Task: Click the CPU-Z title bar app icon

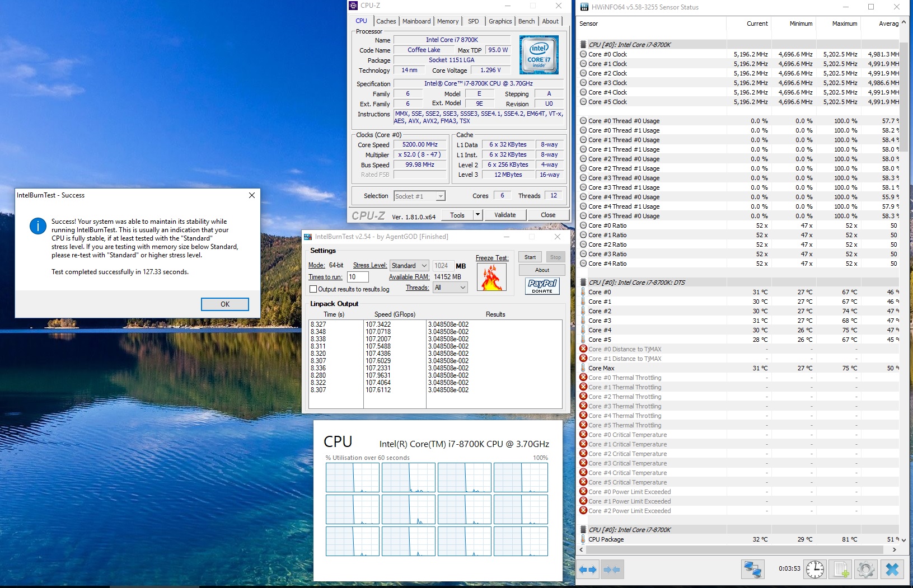Action: pos(353,6)
